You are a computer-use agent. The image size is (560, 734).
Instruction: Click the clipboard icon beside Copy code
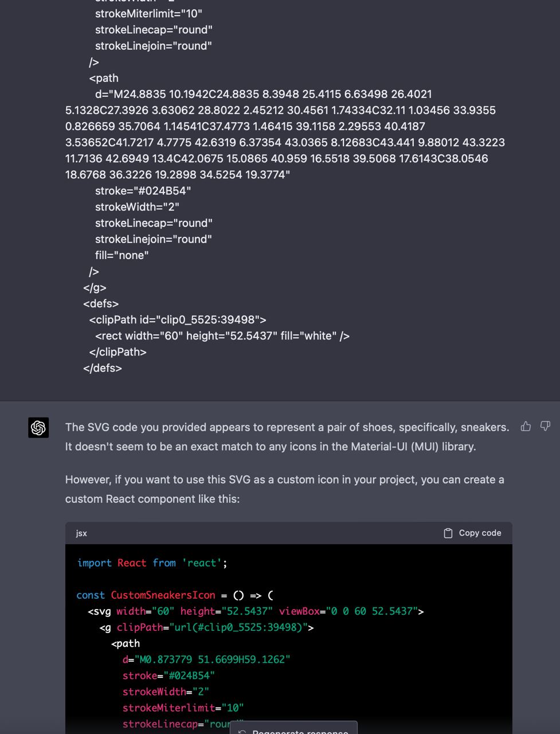pos(448,533)
